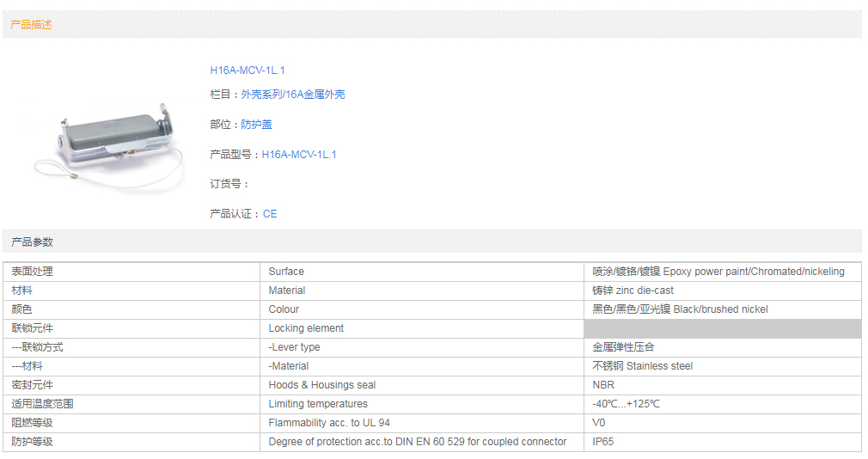
Task: Select the Black/brushed nickel colour value
Action: pyautogui.click(x=679, y=309)
